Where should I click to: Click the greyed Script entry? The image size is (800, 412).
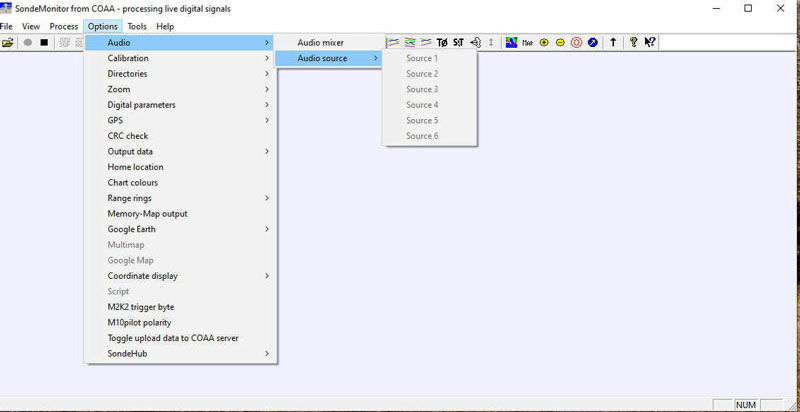tap(180, 292)
